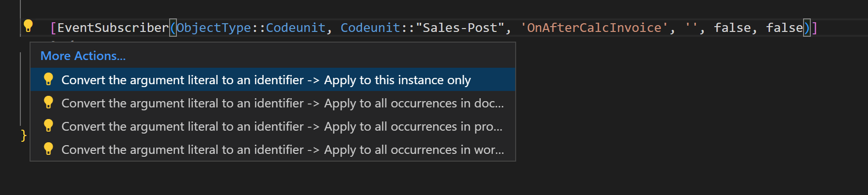This screenshot has width=868, height=195.
Task: Click the yellow closing curly brace
Action: point(23,135)
